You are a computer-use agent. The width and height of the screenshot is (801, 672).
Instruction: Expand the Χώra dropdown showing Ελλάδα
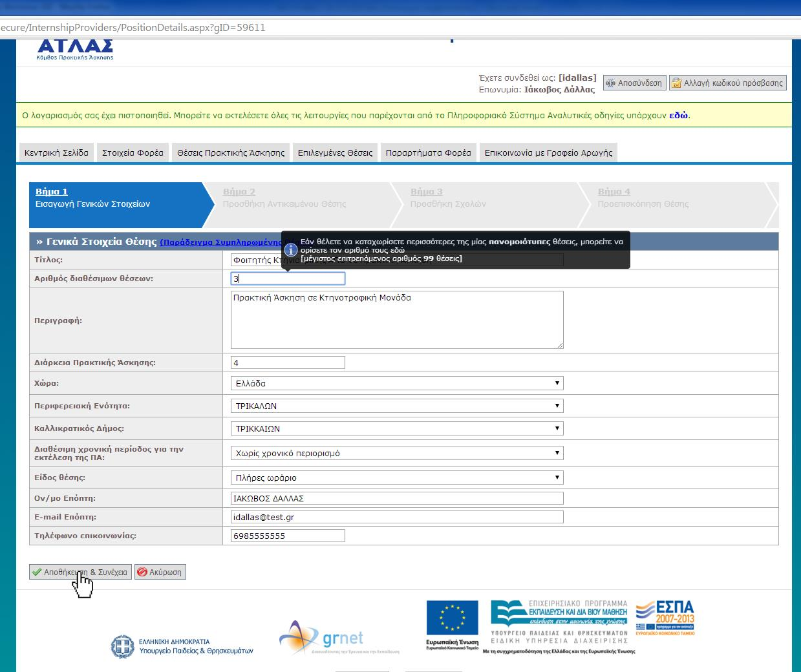(397, 383)
